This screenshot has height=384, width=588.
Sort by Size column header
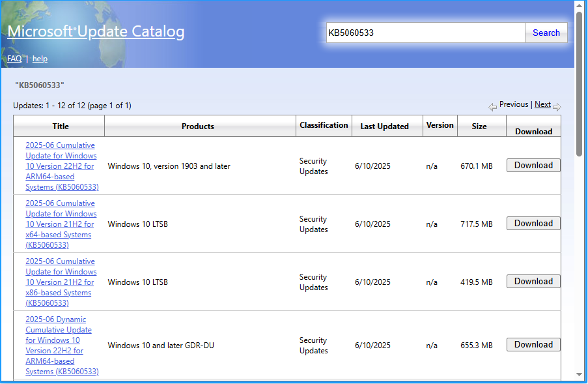479,126
